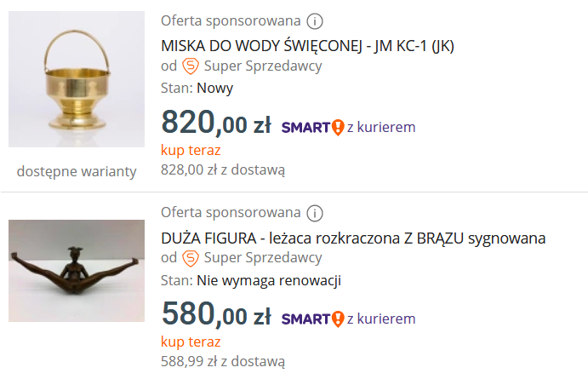Click SMART! logo next to 580,00 zł
Screen dimensions: 588x379
pos(313,319)
